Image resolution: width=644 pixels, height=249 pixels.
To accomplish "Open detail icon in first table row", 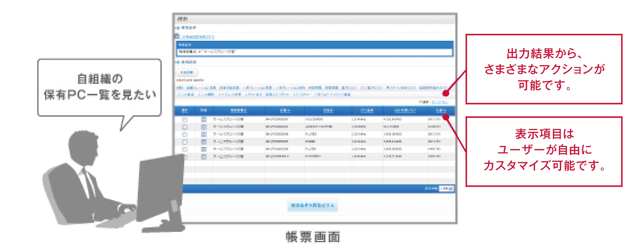I will (204, 120).
